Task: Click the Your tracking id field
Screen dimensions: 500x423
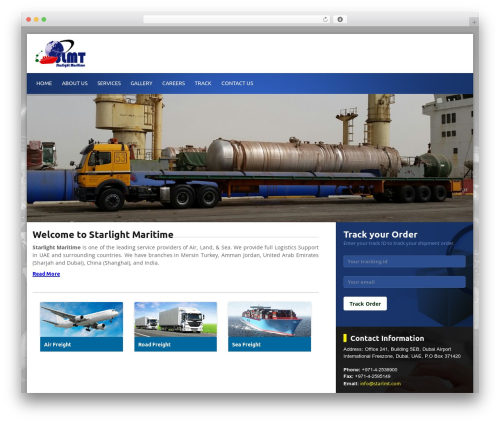Action: 404,262
